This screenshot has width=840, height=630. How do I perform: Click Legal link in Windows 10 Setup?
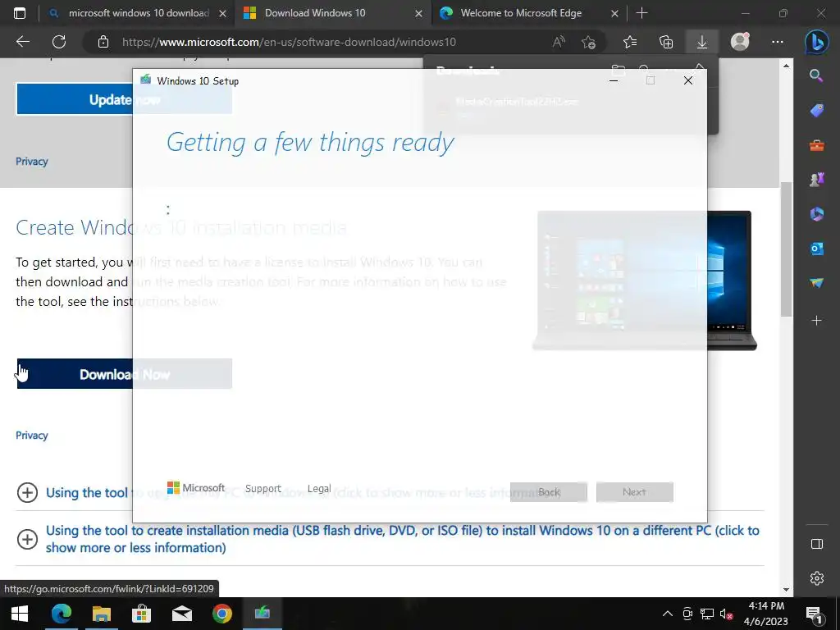319,489
